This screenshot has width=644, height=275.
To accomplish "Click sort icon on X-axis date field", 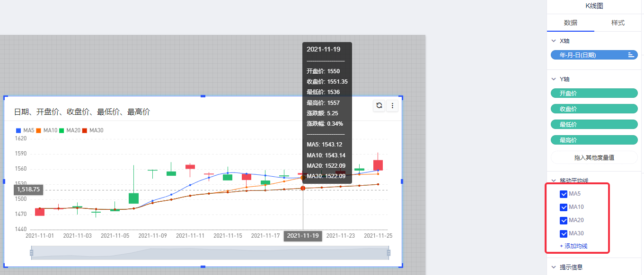I will [x=631, y=55].
